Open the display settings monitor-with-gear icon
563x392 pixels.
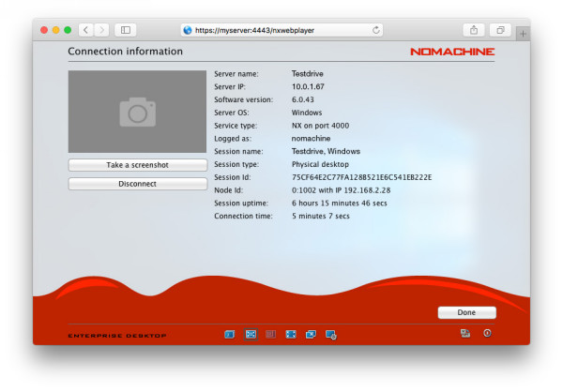(330, 335)
